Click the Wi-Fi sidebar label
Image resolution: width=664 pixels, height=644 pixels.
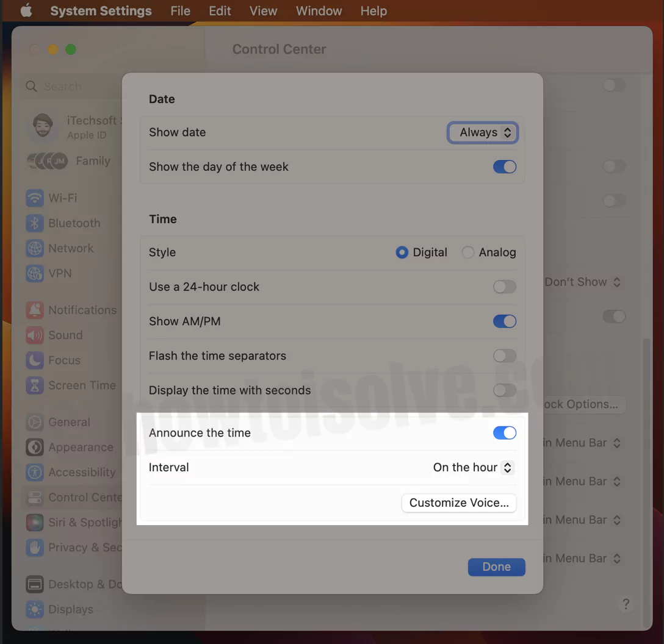click(63, 198)
